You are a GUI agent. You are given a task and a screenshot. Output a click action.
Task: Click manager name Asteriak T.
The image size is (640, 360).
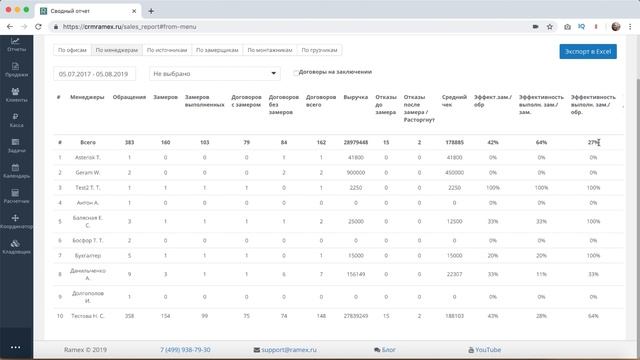pos(88,158)
